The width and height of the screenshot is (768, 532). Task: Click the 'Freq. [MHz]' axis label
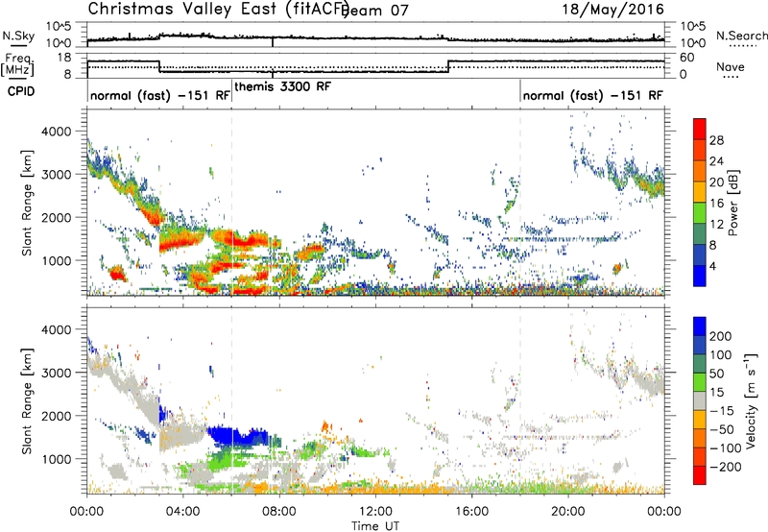(x=18, y=64)
